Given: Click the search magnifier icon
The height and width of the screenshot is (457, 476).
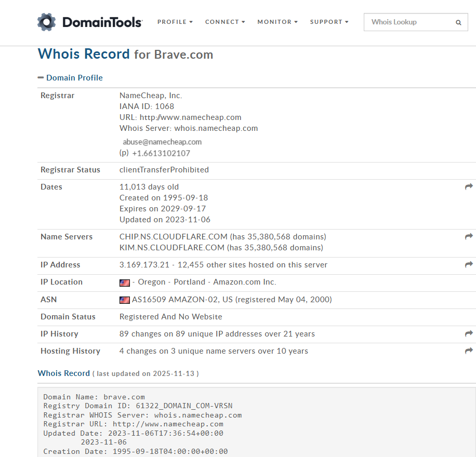Looking at the screenshot, I should click(458, 22).
